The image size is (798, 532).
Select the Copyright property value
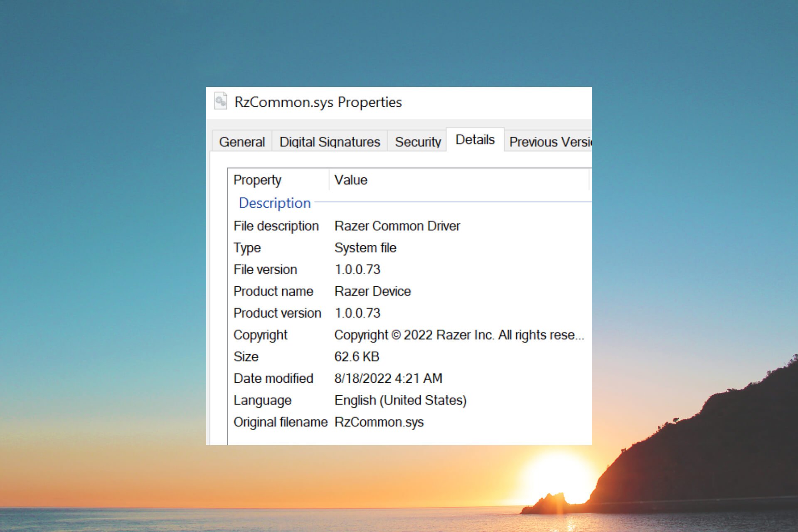(x=459, y=335)
